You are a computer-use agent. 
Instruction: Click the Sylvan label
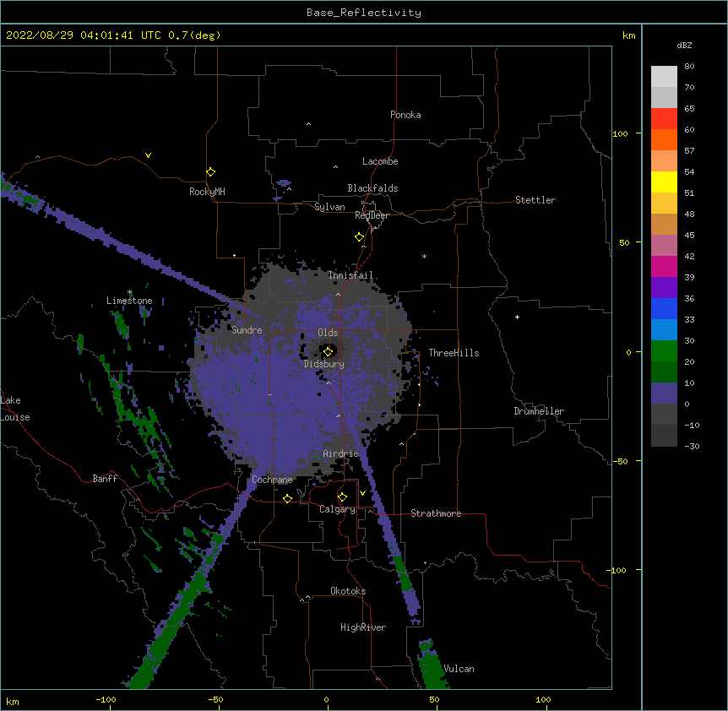tap(329, 207)
